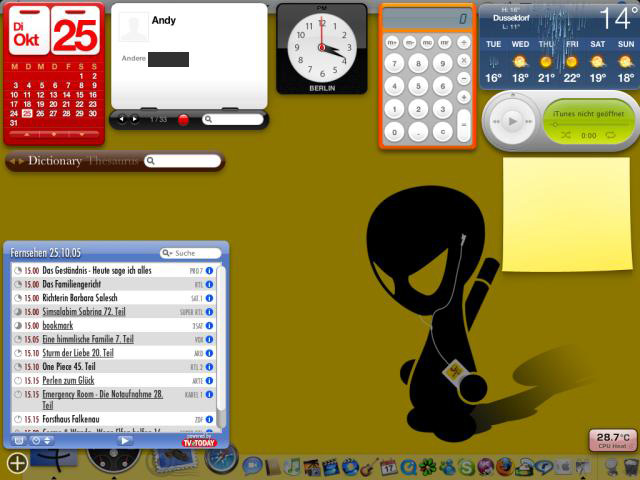Select the Dictionary tab
The image size is (640, 480).
[x=55, y=161]
